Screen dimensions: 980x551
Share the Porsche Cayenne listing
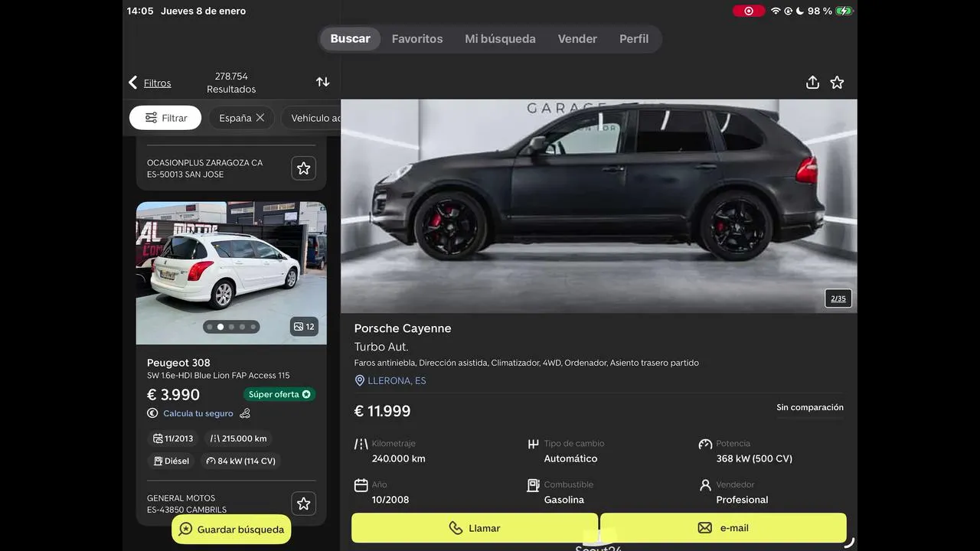[813, 82]
